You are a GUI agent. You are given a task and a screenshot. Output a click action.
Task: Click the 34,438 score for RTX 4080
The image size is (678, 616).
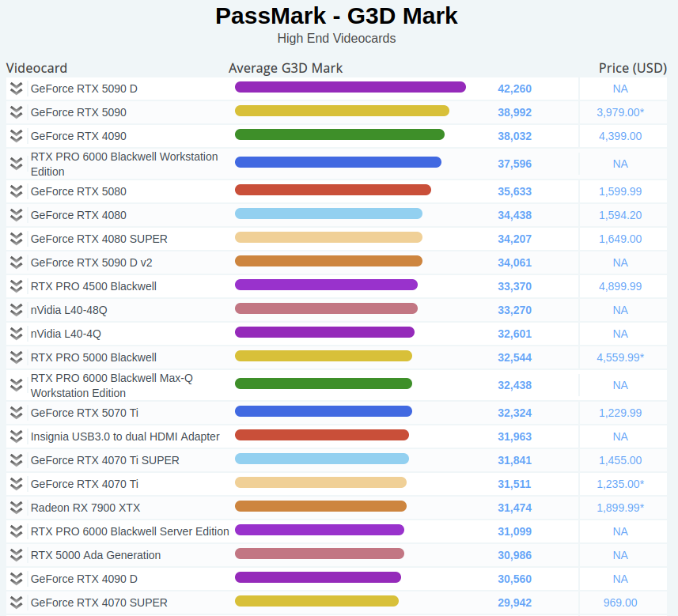514,215
